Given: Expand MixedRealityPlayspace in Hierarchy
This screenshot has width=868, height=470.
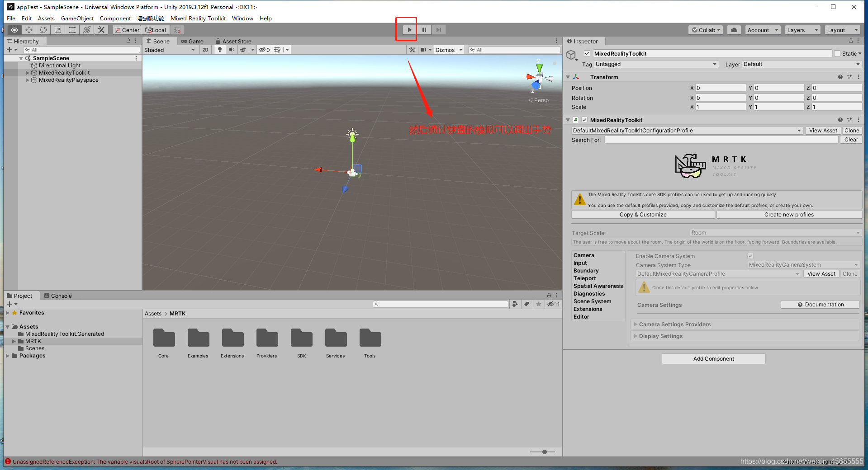Looking at the screenshot, I should [x=27, y=80].
